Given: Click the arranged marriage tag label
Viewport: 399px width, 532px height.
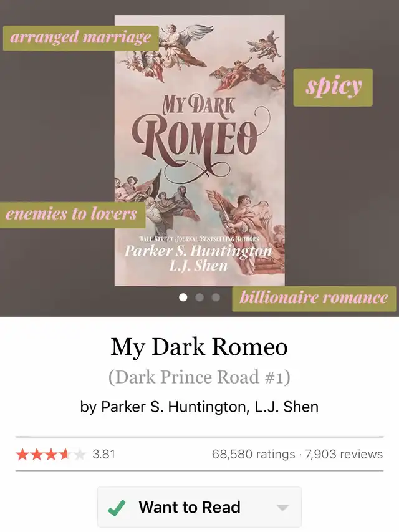Looking at the screenshot, I should 81,37.
